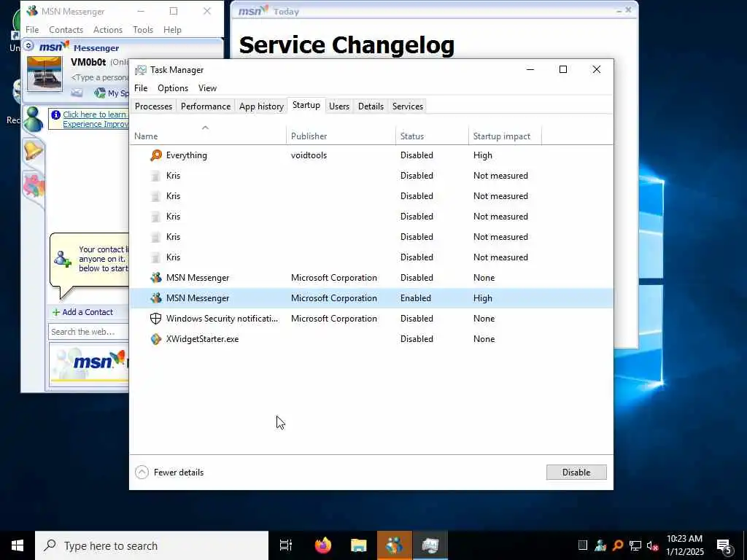Switch to the Processes tab
The image size is (747, 560).
click(153, 106)
